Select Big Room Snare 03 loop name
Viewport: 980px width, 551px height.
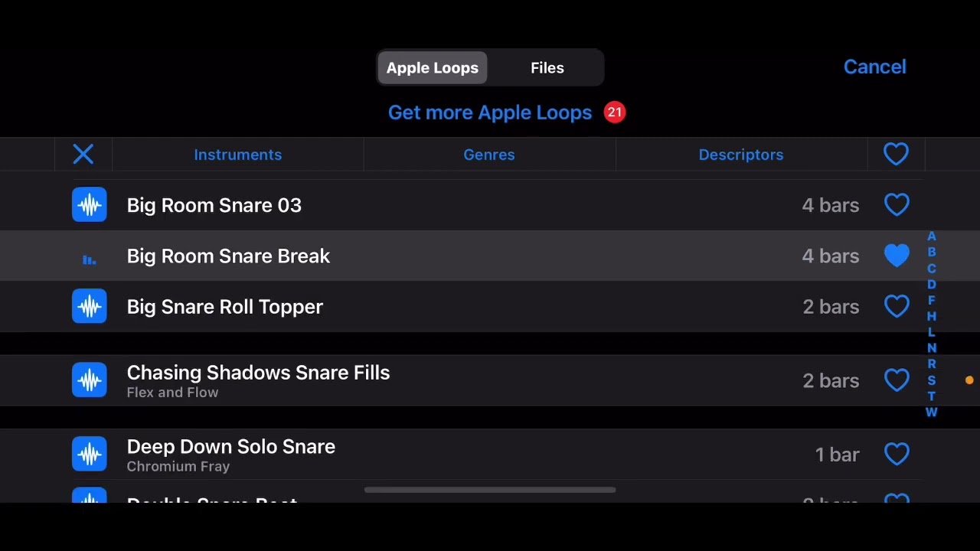pos(214,205)
